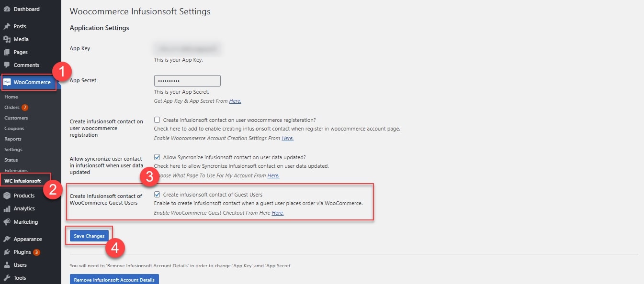The image size is (644, 284).
Task: Click the 'You will need to Remove Infusionsoft' note
Action: (x=181, y=265)
